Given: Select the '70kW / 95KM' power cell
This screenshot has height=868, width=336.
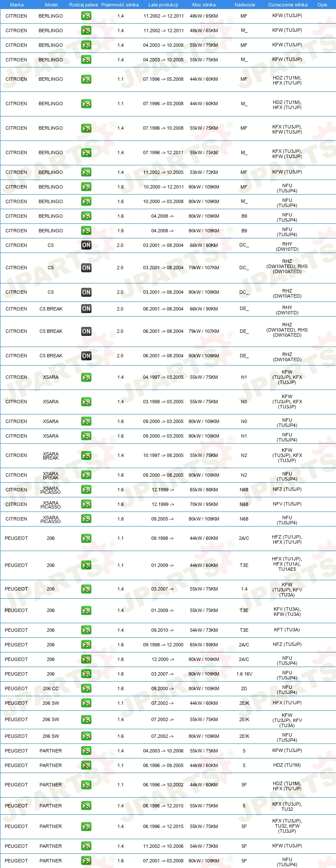Looking at the screenshot, I should (204, 504).
